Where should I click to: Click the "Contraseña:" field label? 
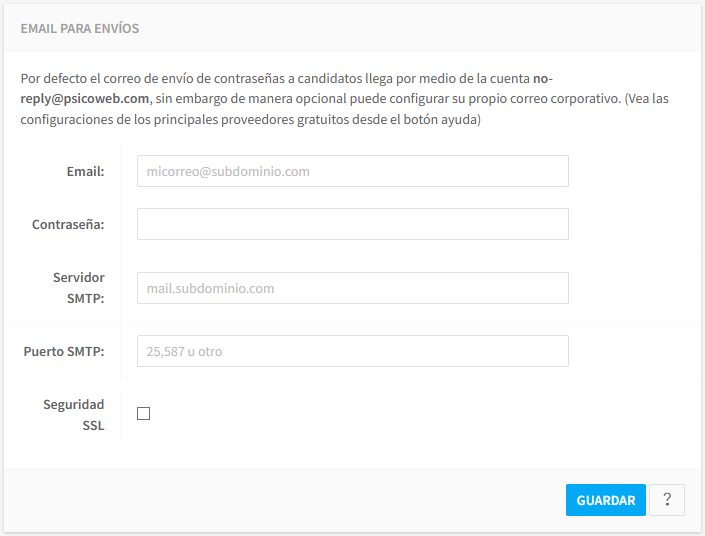tap(68, 224)
